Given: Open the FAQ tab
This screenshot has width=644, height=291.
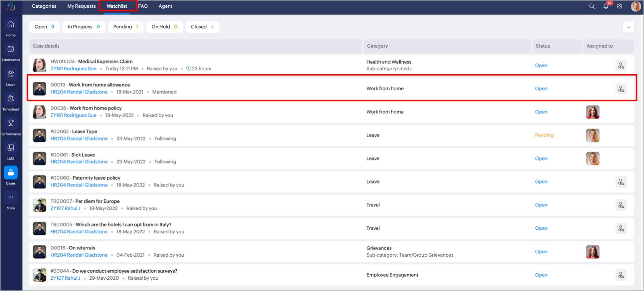Looking at the screenshot, I should click(x=143, y=6).
